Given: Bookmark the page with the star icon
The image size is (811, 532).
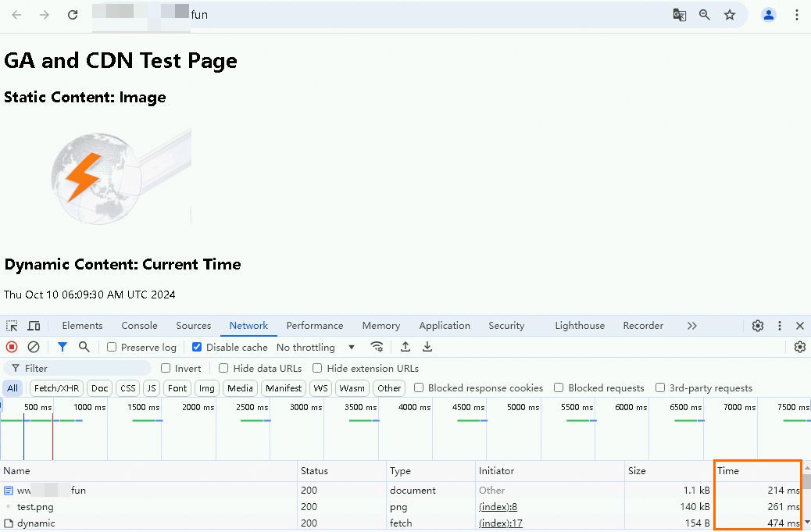Looking at the screenshot, I should [730, 14].
